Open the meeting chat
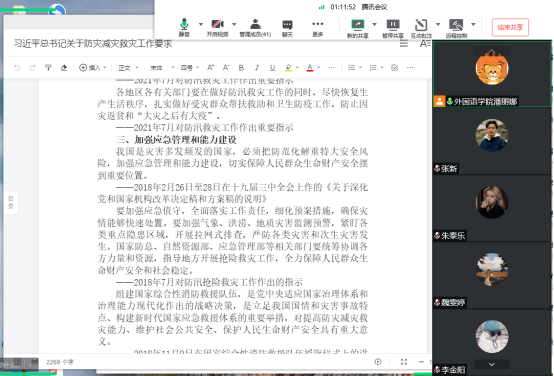The image size is (554, 376). point(287,28)
